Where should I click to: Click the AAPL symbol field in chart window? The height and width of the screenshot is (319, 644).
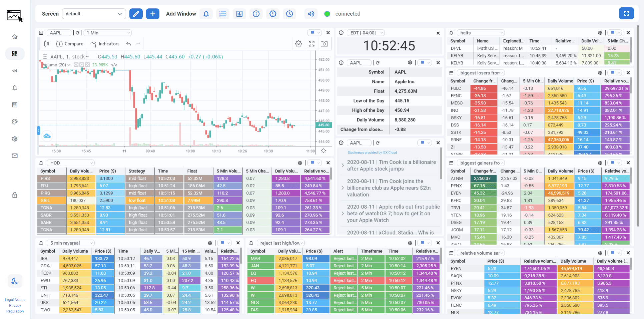click(59, 33)
